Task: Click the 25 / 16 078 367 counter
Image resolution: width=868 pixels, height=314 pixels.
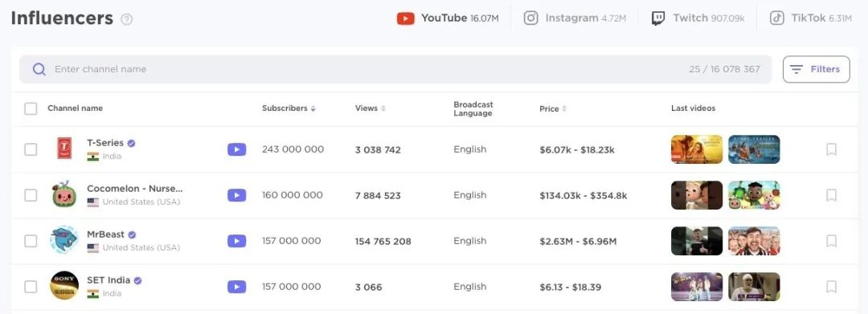Action: (x=725, y=69)
